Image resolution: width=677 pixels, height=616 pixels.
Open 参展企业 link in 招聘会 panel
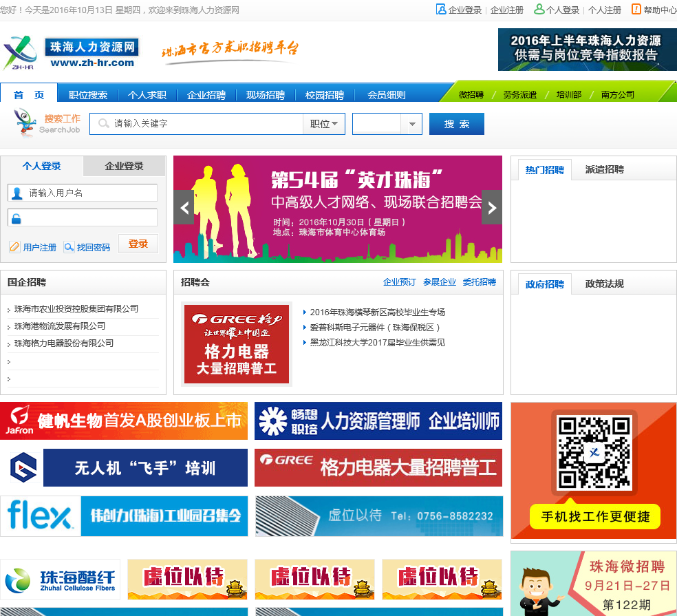(x=440, y=282)
